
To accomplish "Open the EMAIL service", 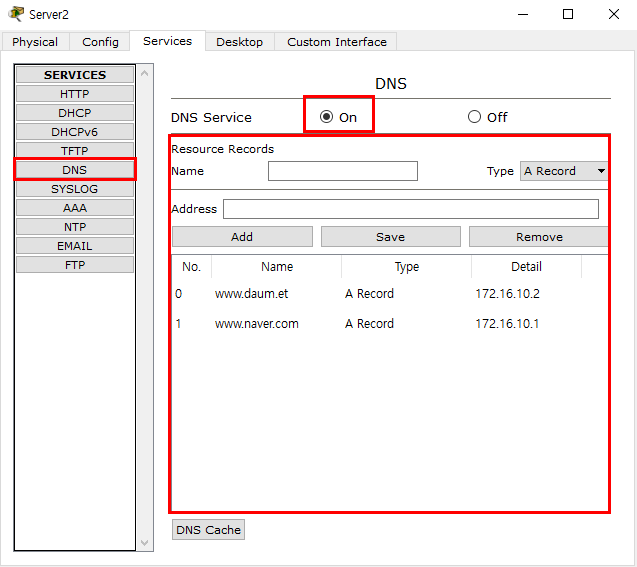I will pos(75,246).
